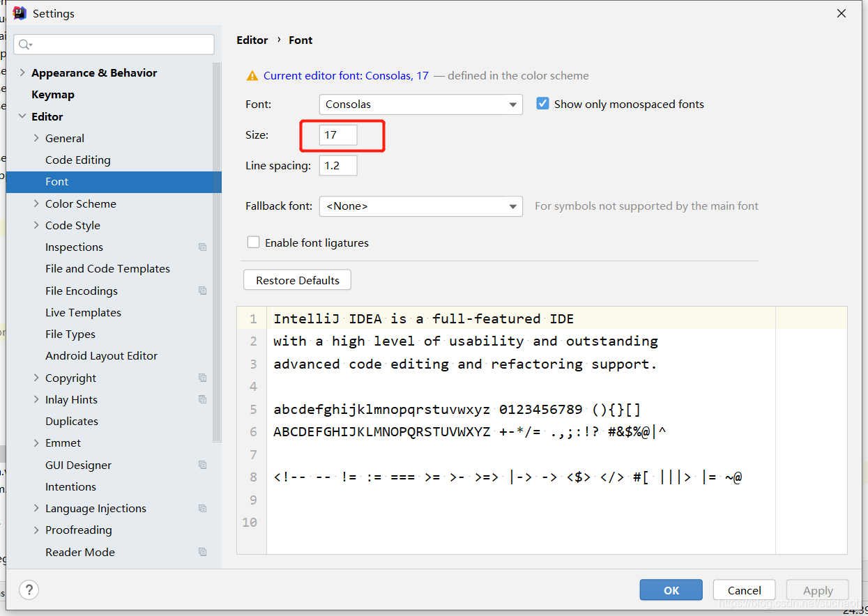The image size is (868, 616).
Task: Select Keymap in settings tree
Action: pos(53,95)
